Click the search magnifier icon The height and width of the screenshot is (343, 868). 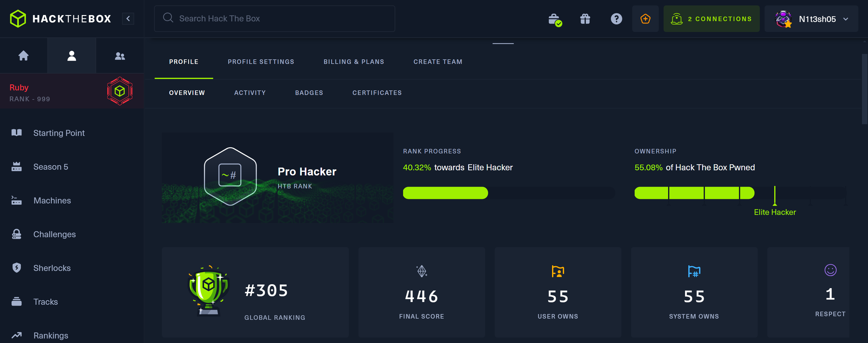pyautogui.click(x=168, y=18)
